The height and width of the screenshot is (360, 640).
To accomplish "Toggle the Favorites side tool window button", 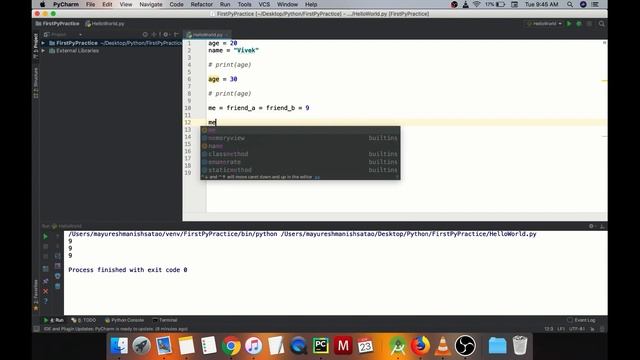I will (36, 296).
